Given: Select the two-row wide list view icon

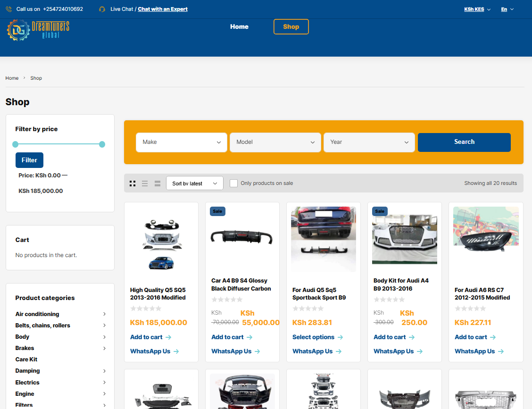Looking at the screenshot, I should pos(158,184).
